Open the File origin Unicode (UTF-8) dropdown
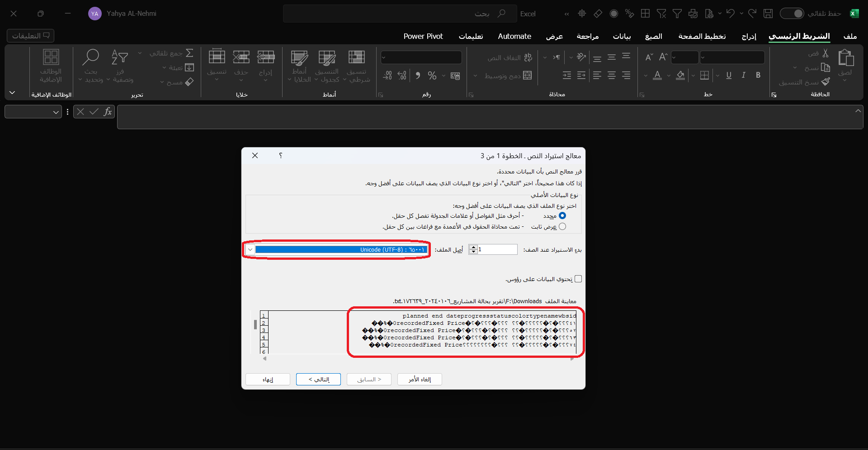Viewport: 868px width, 450px height. click(250, 250)
